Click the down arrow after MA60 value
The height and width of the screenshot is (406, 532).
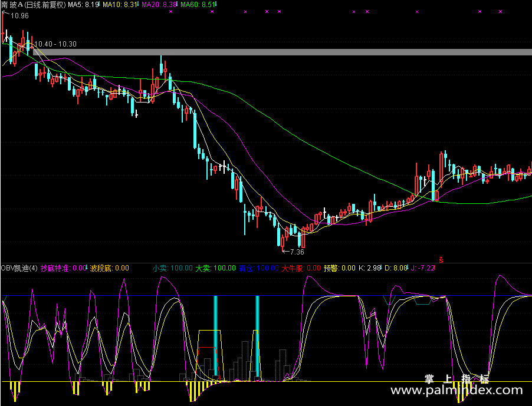(216, 4)
